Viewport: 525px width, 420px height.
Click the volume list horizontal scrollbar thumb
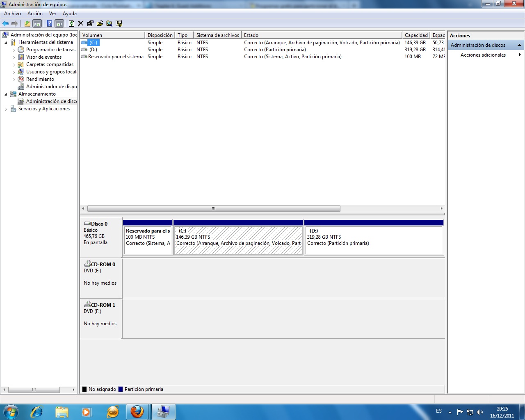pos(213,209)
